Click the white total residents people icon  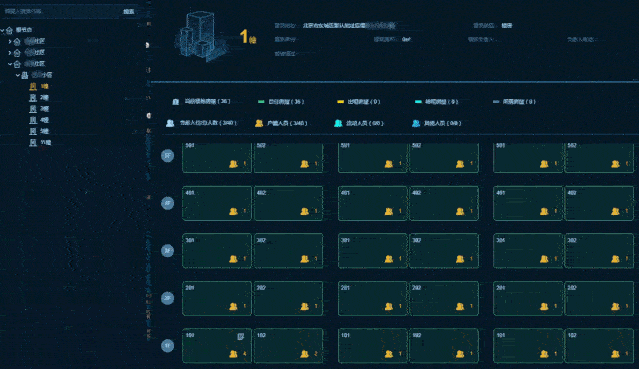(x=170, y=123)
